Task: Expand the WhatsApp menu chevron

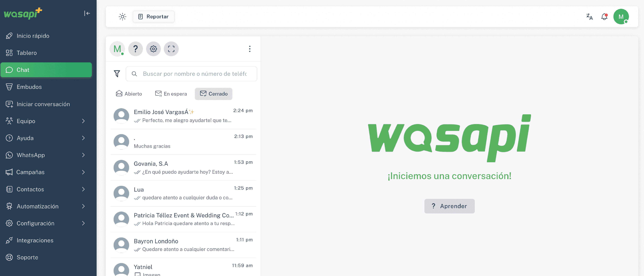Action: pos(83,155)
